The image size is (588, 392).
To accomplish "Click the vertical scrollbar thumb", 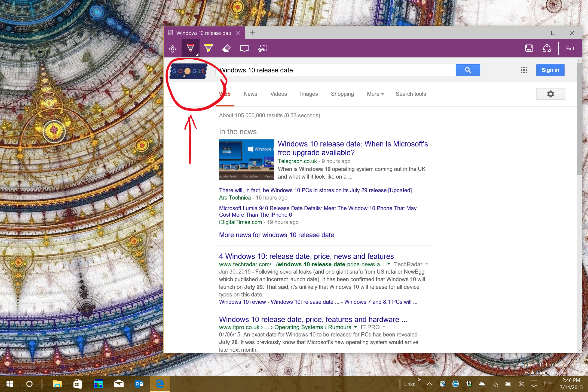I will pyautogui.click(x=579, y=119).
